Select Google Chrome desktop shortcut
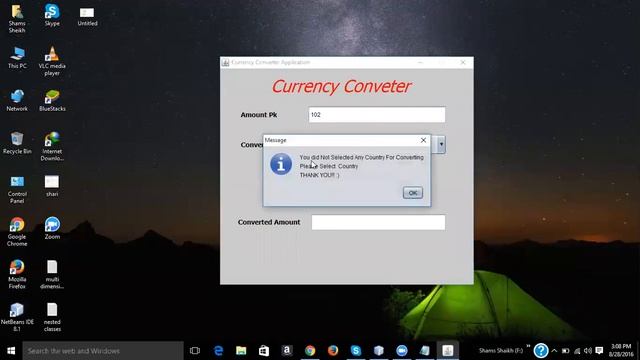This screenshot has width=640, height=360. coord(17,232)
